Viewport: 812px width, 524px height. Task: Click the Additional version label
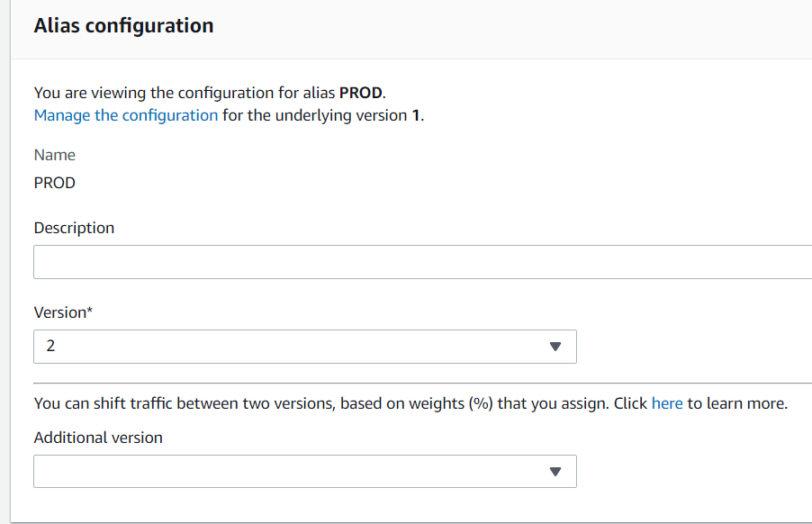(97, 438)
